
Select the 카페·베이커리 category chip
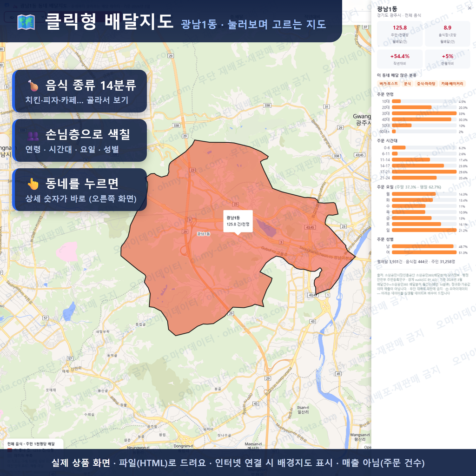pyautogui.click(x=452, y=84)
